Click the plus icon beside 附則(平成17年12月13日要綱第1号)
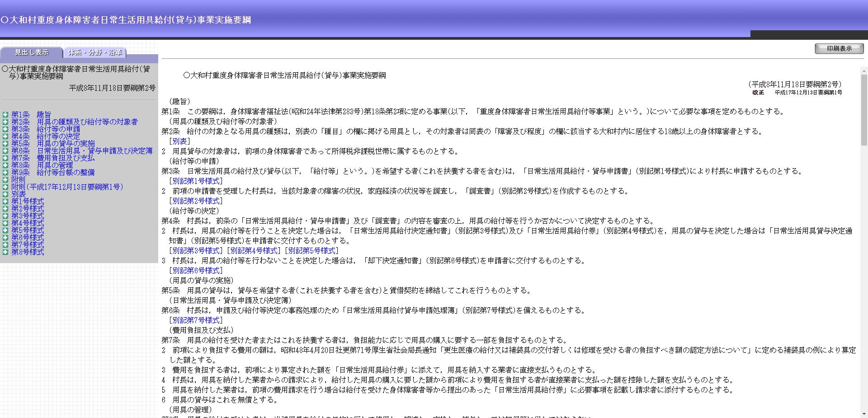Image resolution: width=868 pixels, height=418 pixels. coord(5,187)
